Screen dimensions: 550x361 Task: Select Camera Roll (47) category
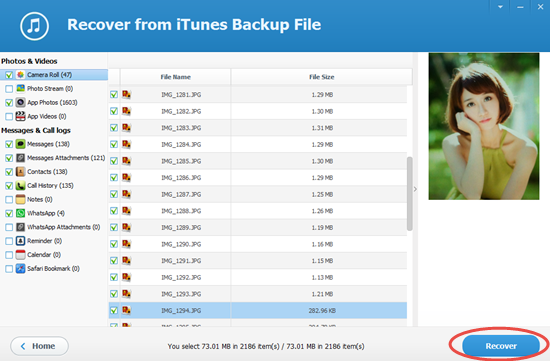49,75
